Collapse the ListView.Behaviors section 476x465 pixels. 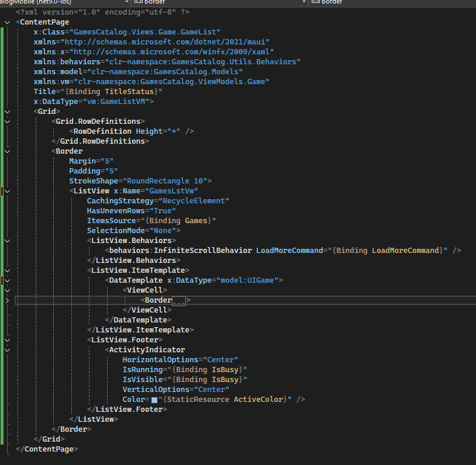point(7,240)
